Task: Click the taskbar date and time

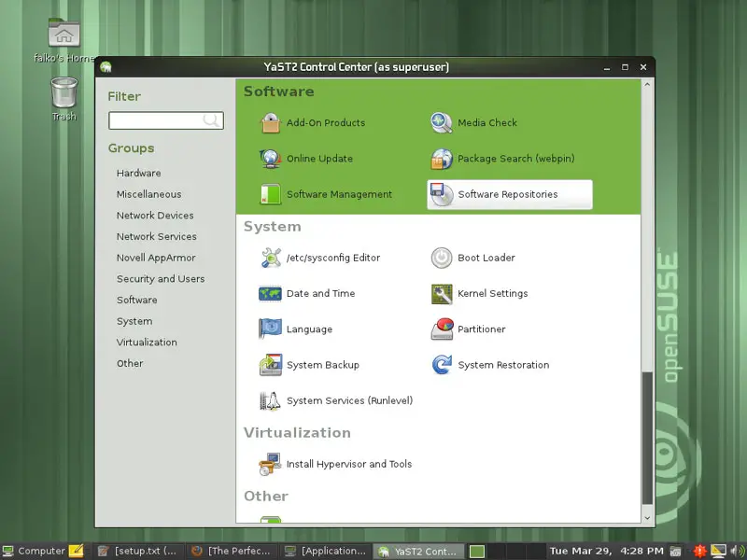Action: [x=606, y=551]
